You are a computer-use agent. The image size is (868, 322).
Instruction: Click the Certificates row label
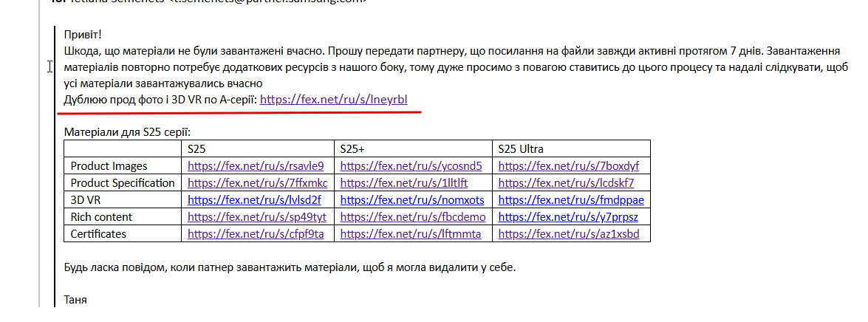point(98,234)
